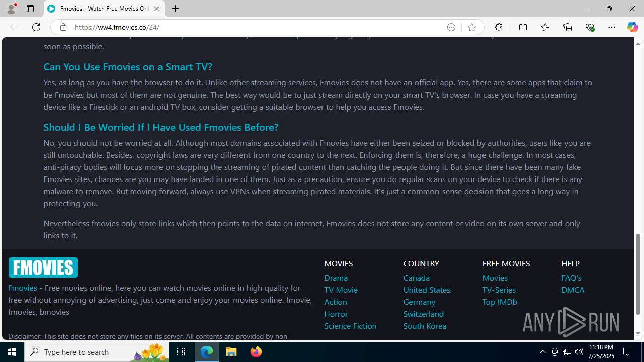Open the Copilot sidebar icon
644x362 pixels.
[632, 27]
